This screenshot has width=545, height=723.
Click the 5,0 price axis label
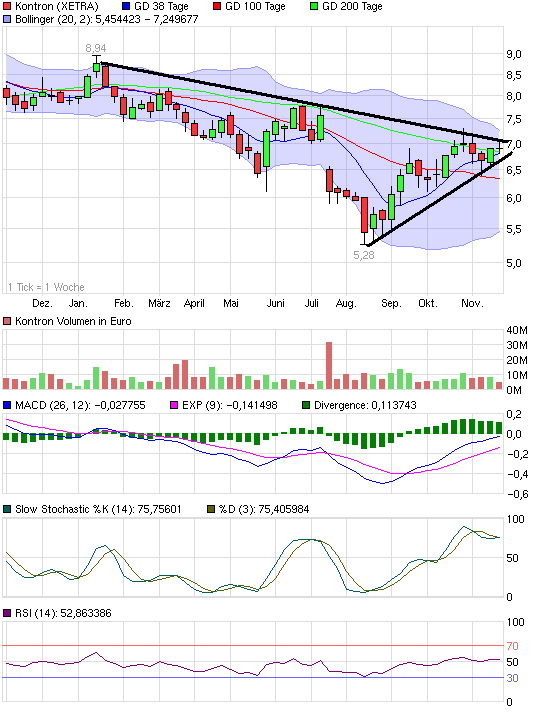514,263
